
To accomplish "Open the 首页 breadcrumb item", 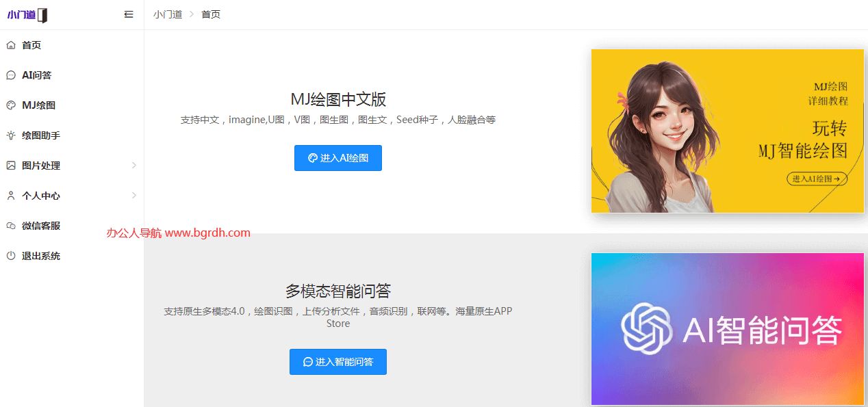I will (x=211, y=14).
